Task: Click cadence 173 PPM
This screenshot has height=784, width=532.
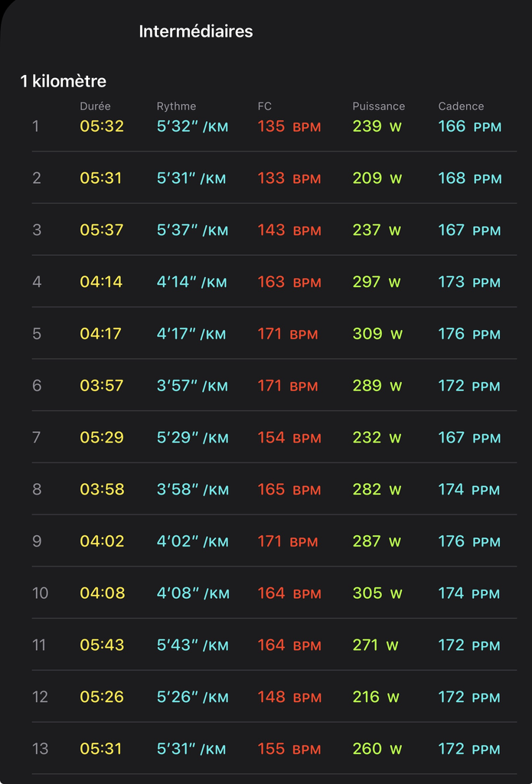Action: (x=469, y=282)
